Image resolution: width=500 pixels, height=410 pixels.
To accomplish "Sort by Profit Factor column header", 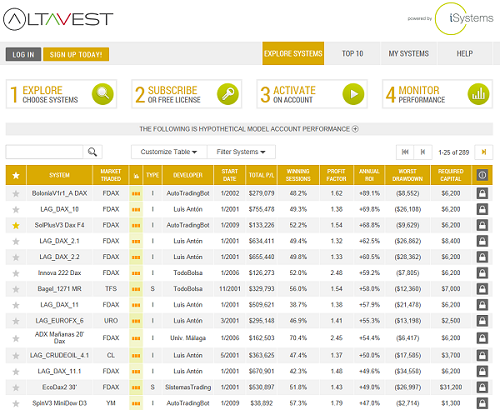I will [336, 175].
